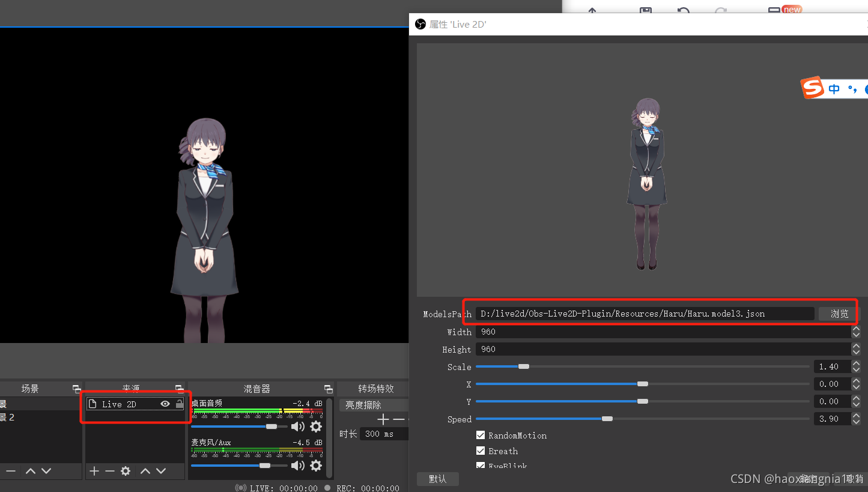Open 麦克风/Aux settings gear
The width and height of the screenshot is (868, 492).
(316, 466)
